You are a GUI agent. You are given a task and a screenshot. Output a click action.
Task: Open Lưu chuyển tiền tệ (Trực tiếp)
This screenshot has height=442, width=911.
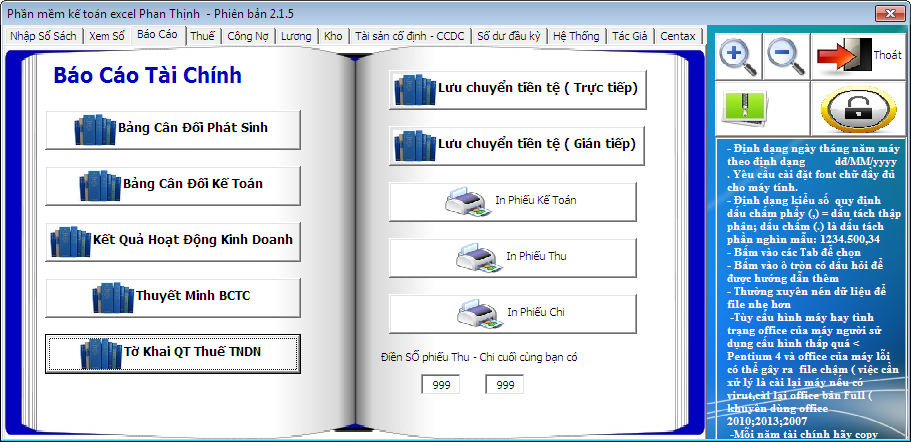pyautogui.click(x=518, y=89)
